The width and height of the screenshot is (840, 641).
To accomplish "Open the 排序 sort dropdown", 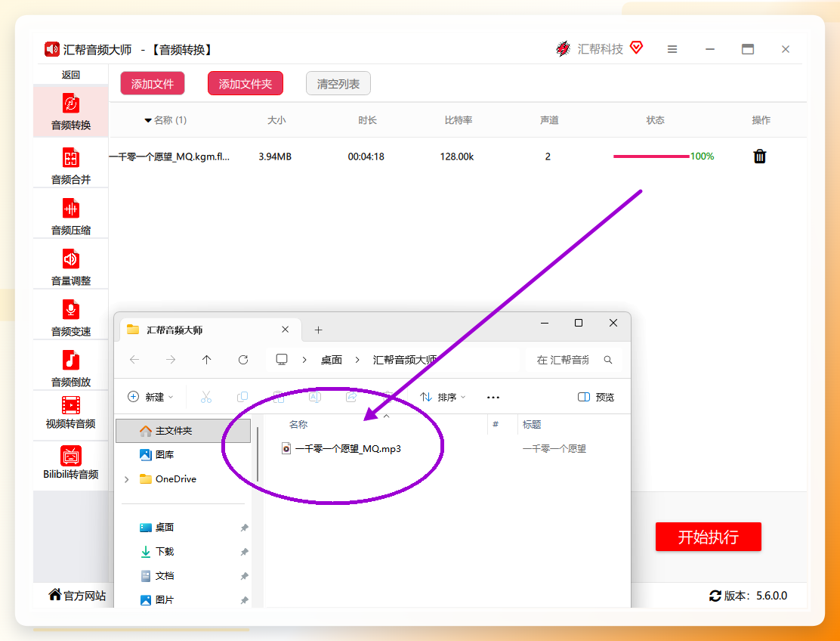I will coord(443,397).
